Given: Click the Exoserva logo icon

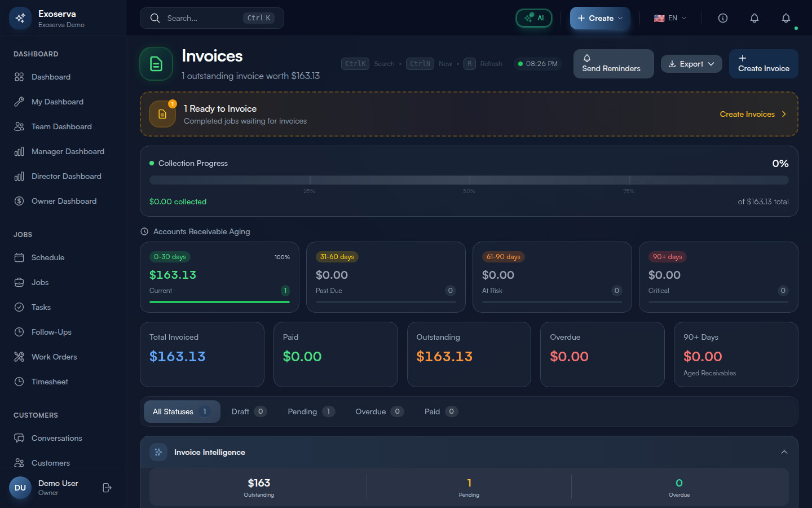Looking at the screenshot, I should pyautogui.click(x=20, y=18).
